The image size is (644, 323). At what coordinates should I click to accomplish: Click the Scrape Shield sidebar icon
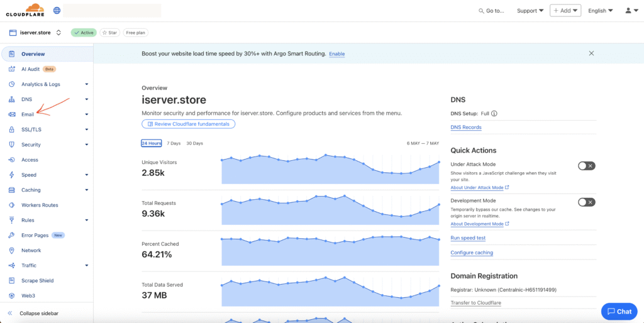click(x=12, y=281)
